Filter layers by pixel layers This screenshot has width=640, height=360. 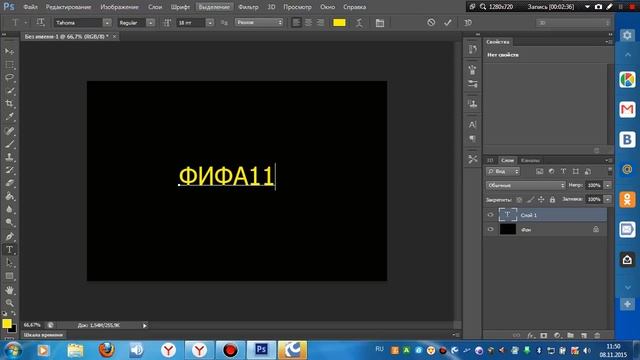click(x=540, y=171)
